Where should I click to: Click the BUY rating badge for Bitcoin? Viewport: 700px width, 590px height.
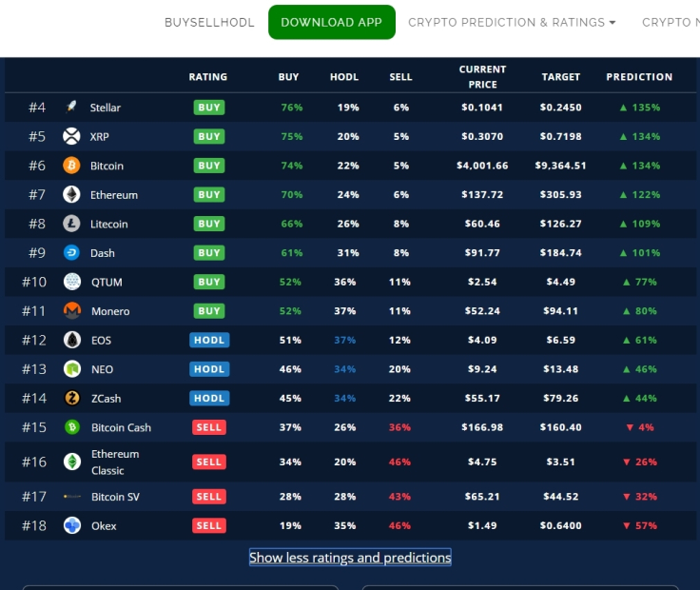(209, 166)
